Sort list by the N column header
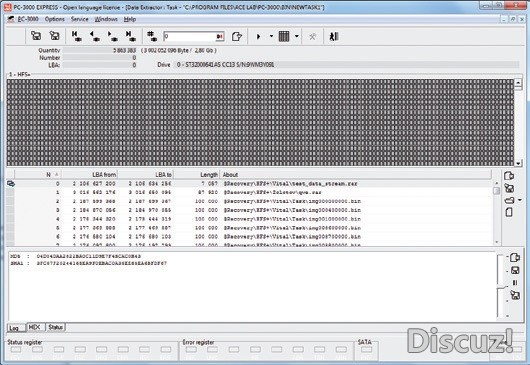 click(x=38, y=175)
